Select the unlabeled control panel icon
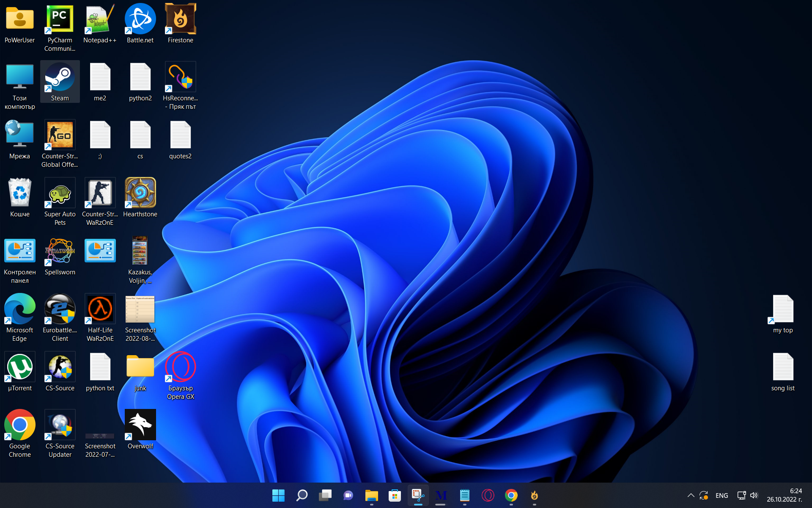Viewport: 812px width, 508px height. click(100, 251)
